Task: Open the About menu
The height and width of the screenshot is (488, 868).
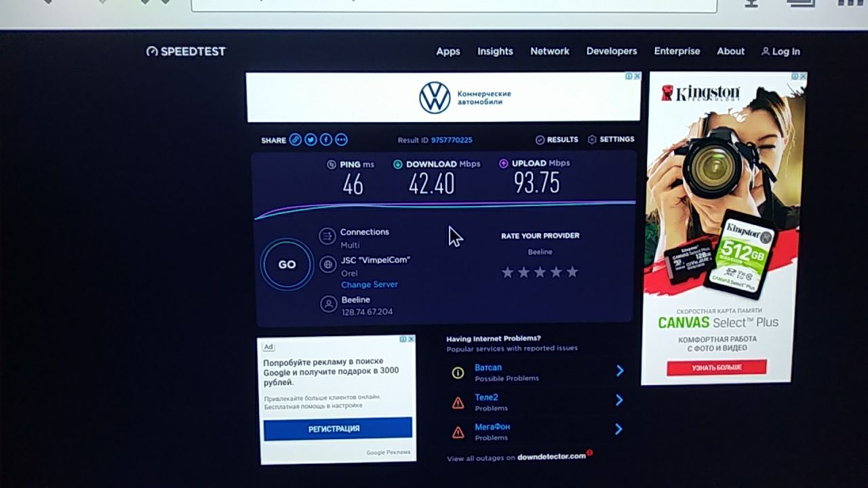Action: (731, 52)
